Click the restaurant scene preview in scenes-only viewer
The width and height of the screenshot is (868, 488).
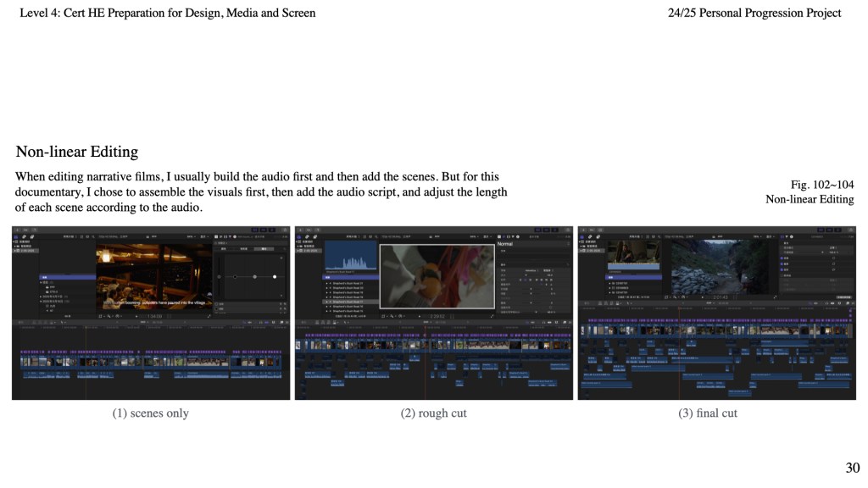[153, 275]
